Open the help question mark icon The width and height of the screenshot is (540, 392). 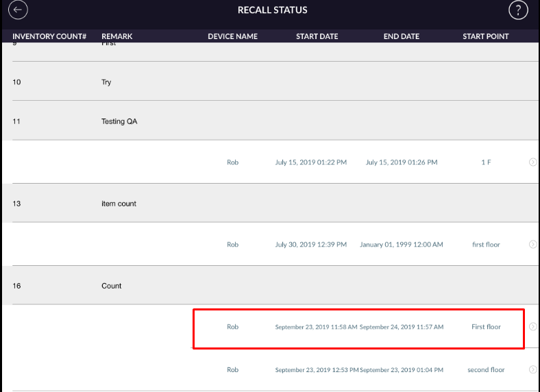pyautogui.click(x=518, y=10)
